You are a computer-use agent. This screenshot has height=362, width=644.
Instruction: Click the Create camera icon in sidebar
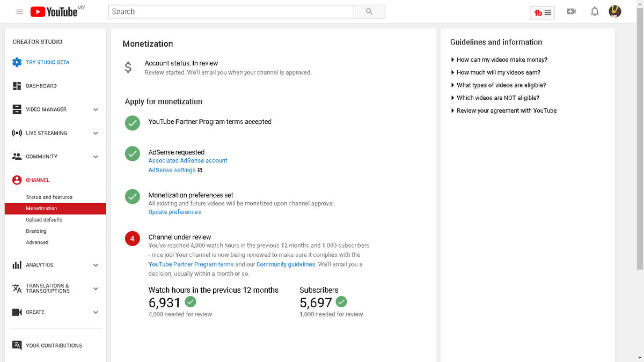pyautogui.click(x=17, y=312)
